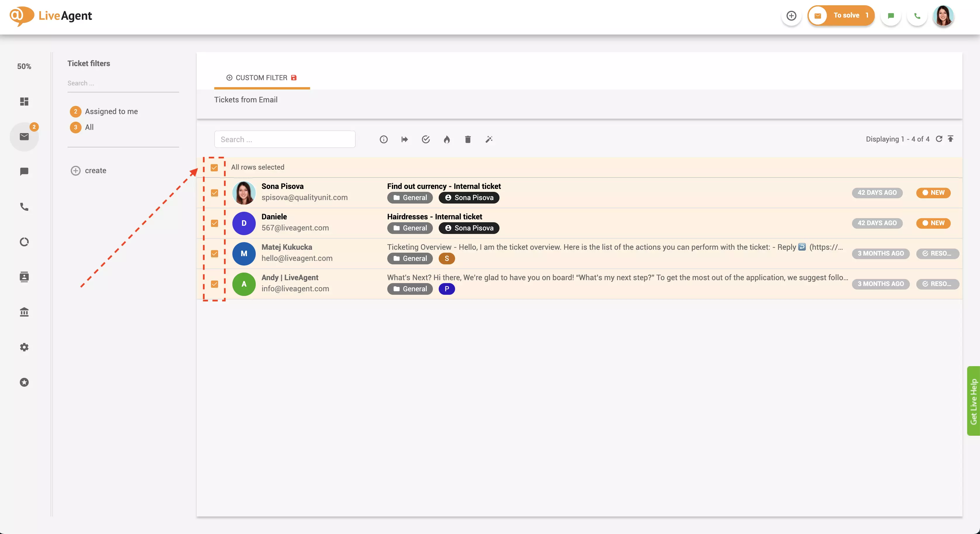Expand the custom filter plus icon
Image resolution: width=980 pixels, height=534 pixels.
coord(229,78)
